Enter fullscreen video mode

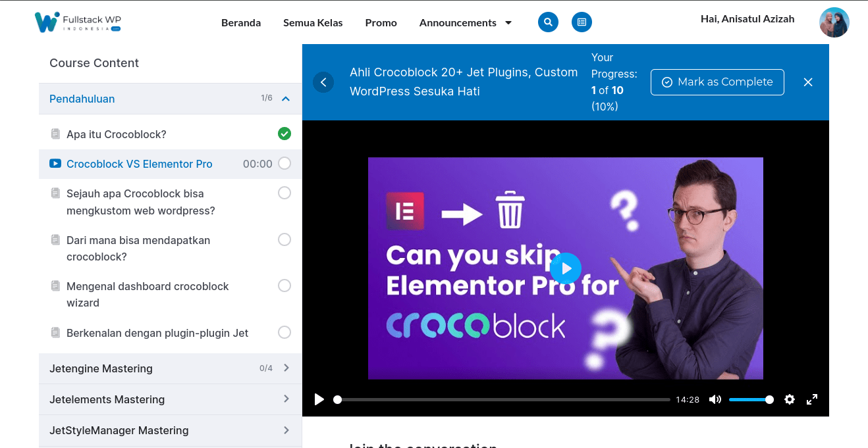click(812, 399)
